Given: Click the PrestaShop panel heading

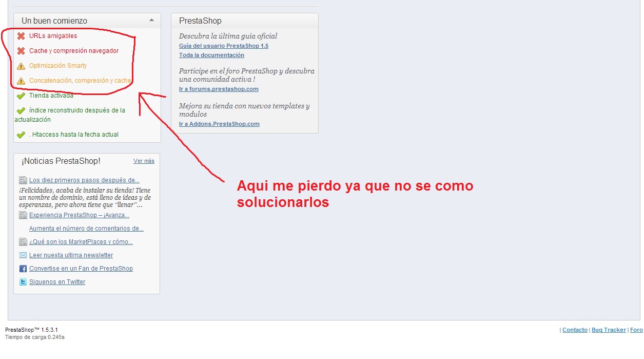Looking at the screenshot, I should (200, 21).
